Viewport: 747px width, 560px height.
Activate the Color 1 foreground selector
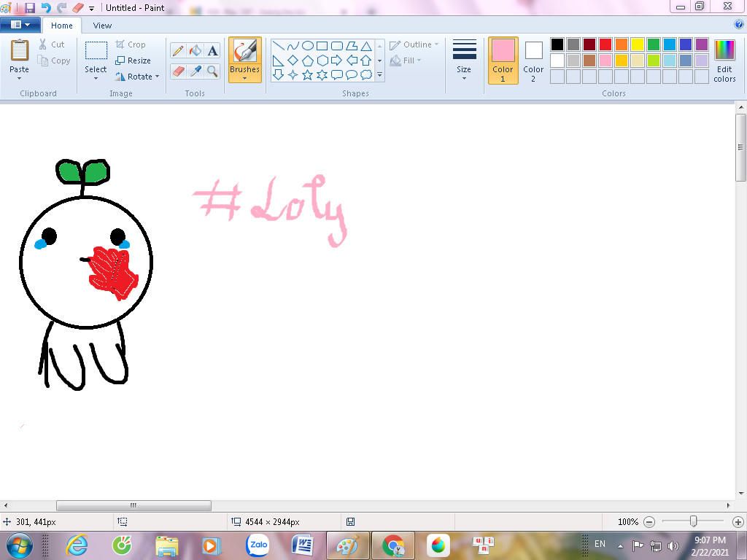click(x=503, y=61)
